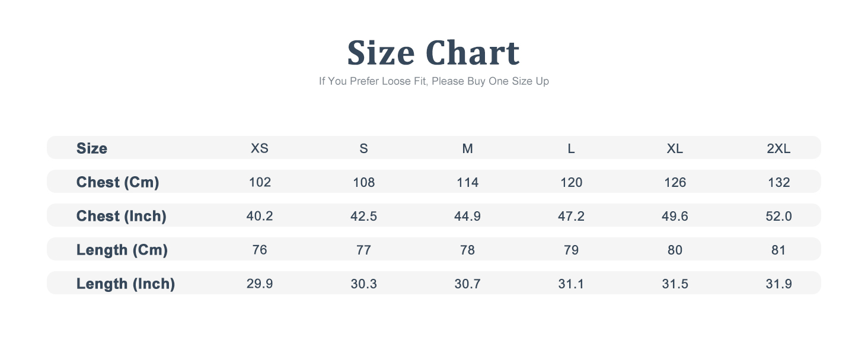Click the chest value 126 for XL
This screenshot has height=356, width=868.
tap(675, 182)
